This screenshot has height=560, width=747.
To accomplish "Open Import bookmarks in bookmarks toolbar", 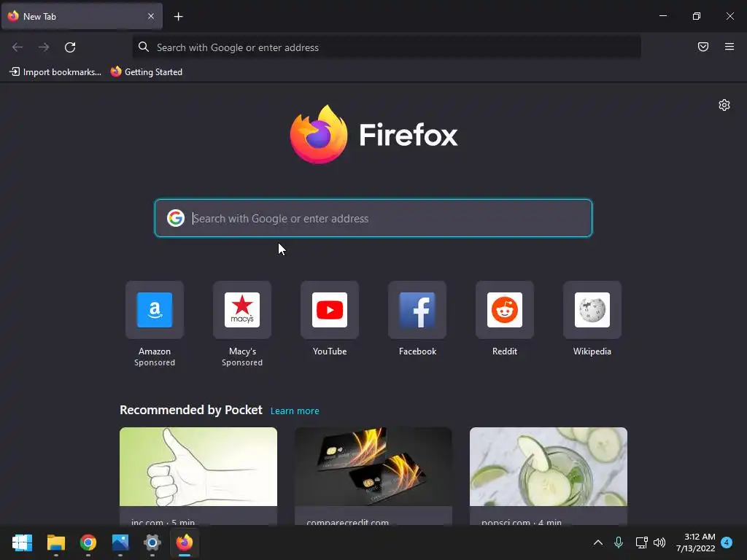I will [x=55, y=72].
